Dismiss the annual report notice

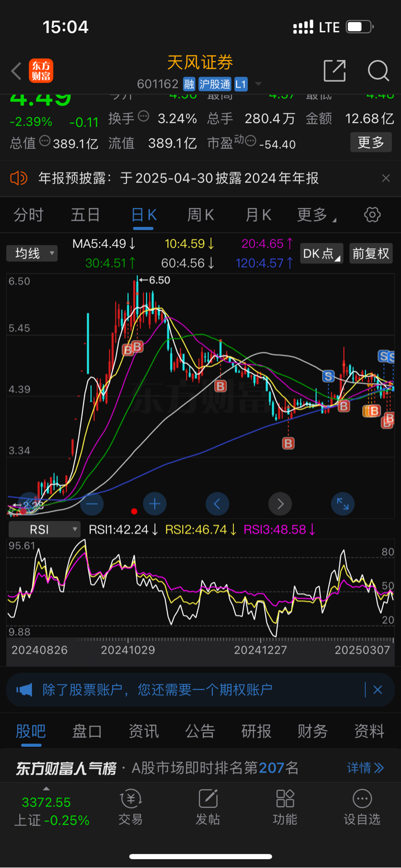point(386,179)
